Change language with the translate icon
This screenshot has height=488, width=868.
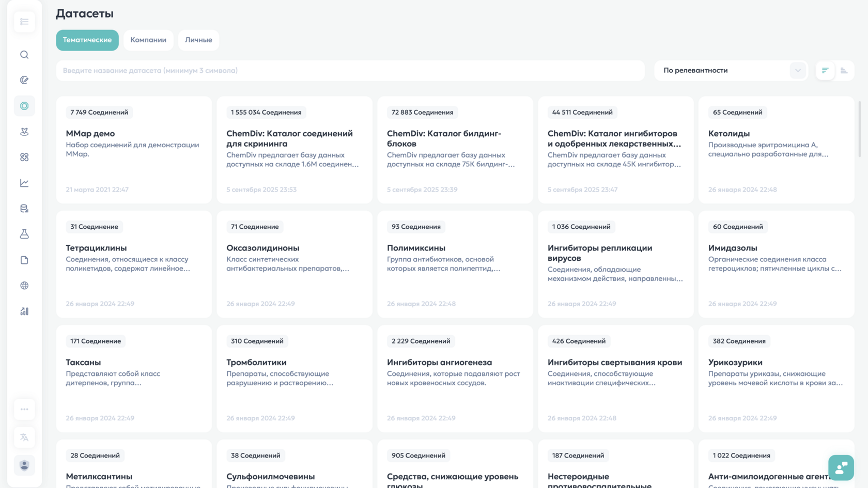coord(24,437)
